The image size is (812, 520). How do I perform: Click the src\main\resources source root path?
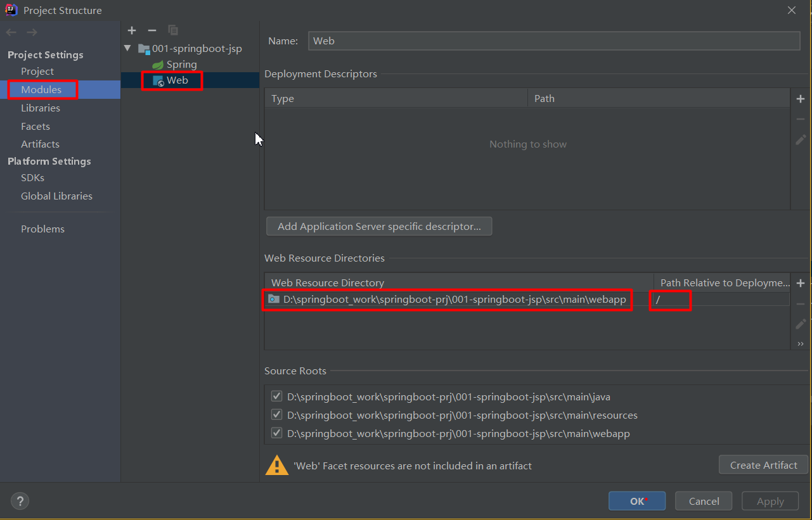coord(462,415)
